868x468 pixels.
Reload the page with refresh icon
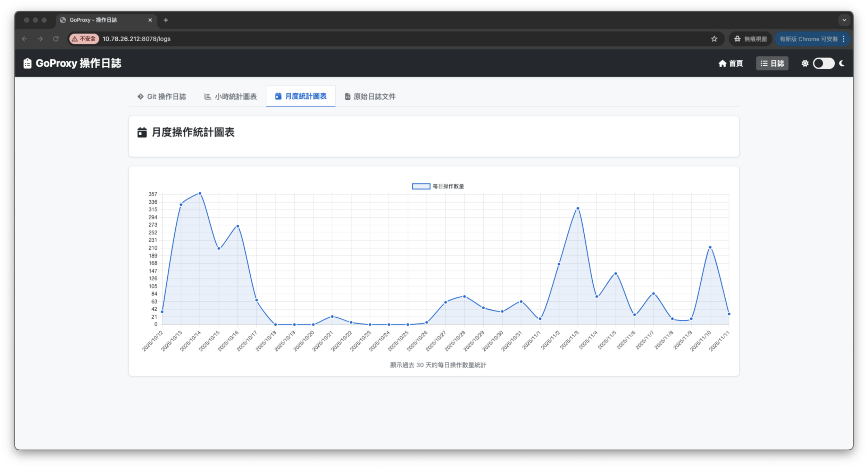[56, 39]
